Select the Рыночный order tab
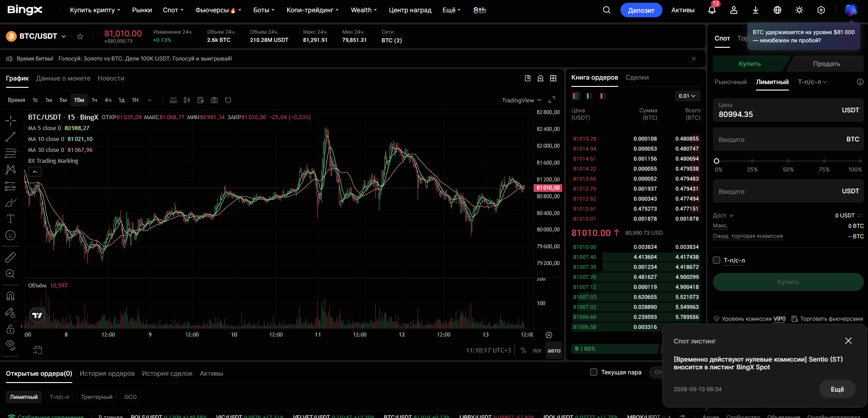The height and width of the screenshot is (418, 868). pos(731,82)
